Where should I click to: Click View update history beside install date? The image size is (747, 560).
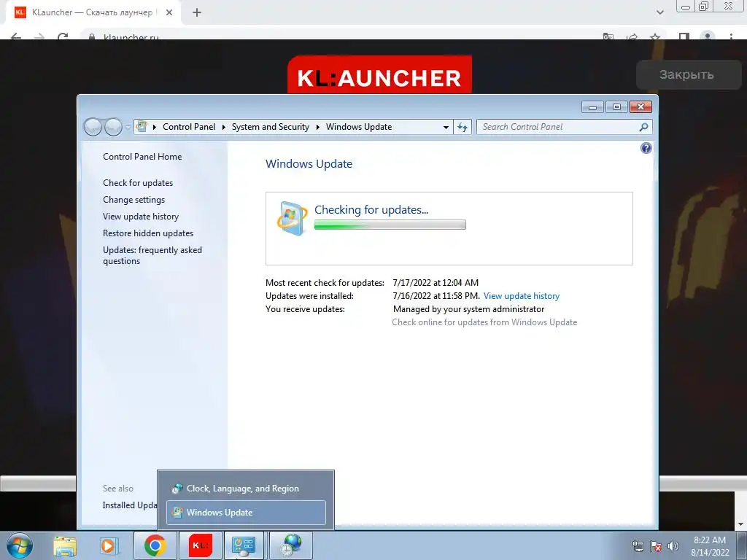521,296
